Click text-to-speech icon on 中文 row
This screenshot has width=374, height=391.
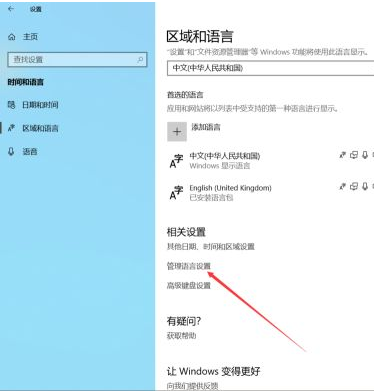(x=354, y=155)
